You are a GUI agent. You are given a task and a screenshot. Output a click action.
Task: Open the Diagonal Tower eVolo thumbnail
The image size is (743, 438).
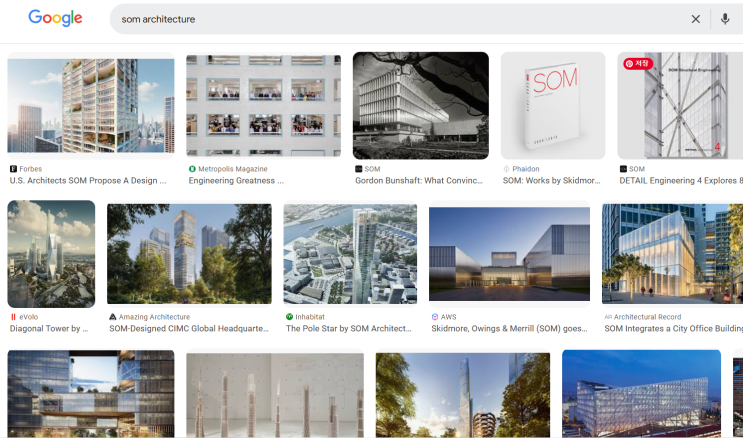click(x=51, y=254)
